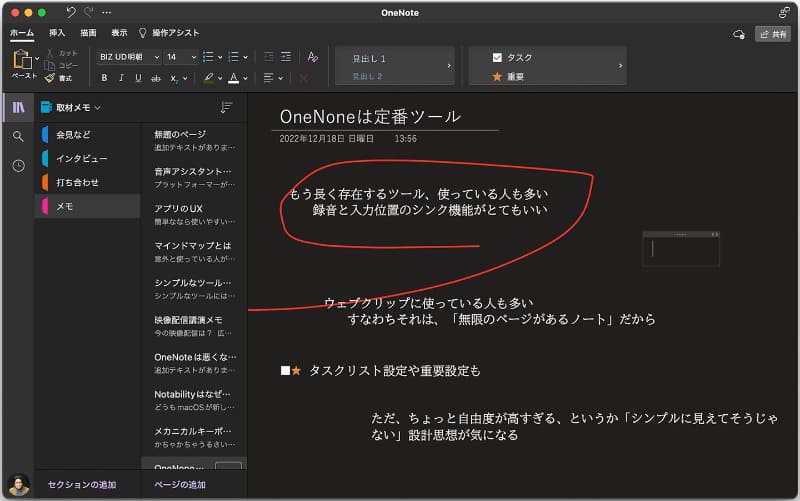The width and height of the screenshot is (800, 501).
Task: Decrease the indent level
Action: [x=269, y=57]
